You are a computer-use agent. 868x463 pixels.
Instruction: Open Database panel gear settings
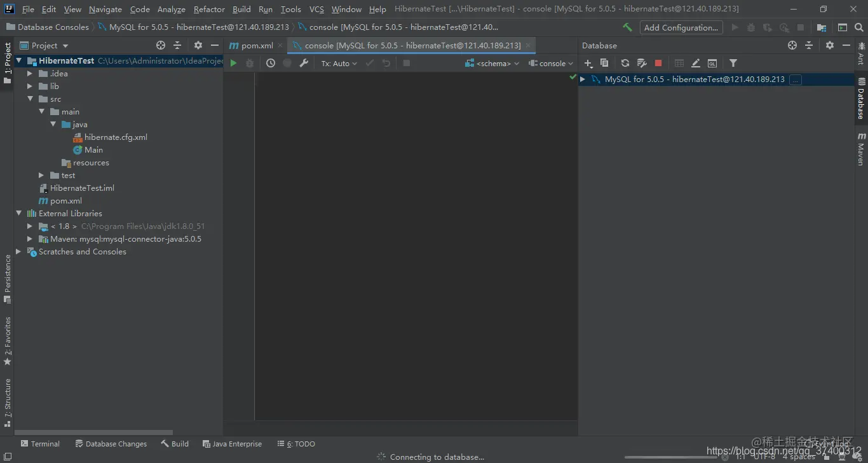830,45
